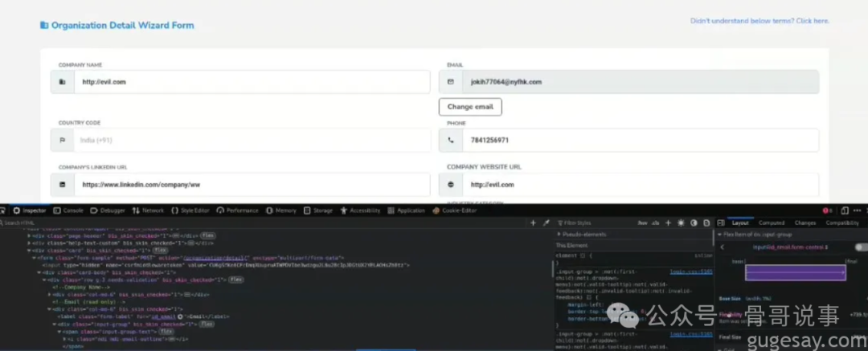The image size is (868, 351).
Task: Click the envelope icon beside the Email field
Action: (x=451, y=82)
